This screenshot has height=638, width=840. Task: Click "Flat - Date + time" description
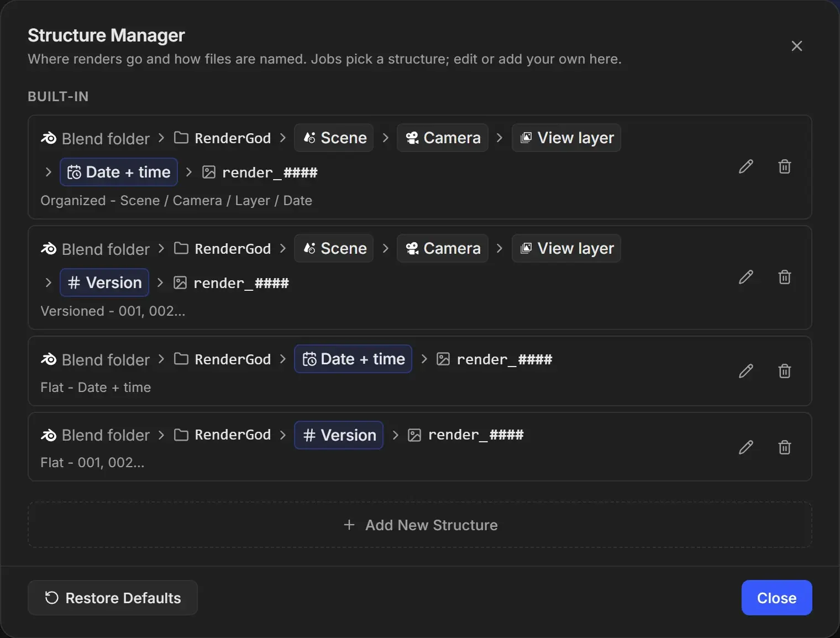pos(96,388)
